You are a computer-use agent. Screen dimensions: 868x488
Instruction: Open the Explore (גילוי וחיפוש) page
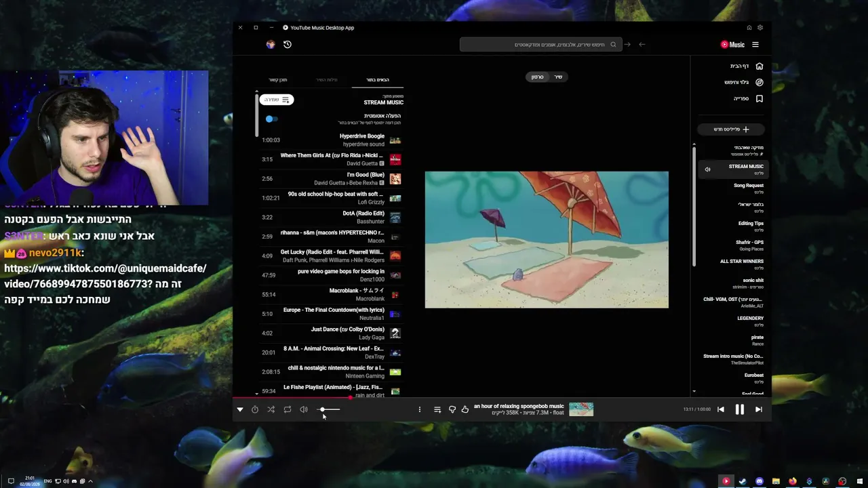743,83
